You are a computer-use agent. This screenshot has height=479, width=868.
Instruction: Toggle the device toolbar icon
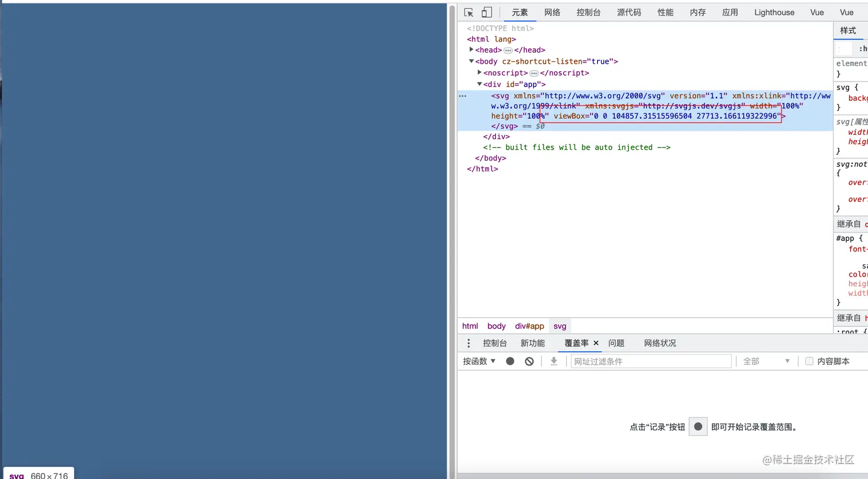[487, 13]
